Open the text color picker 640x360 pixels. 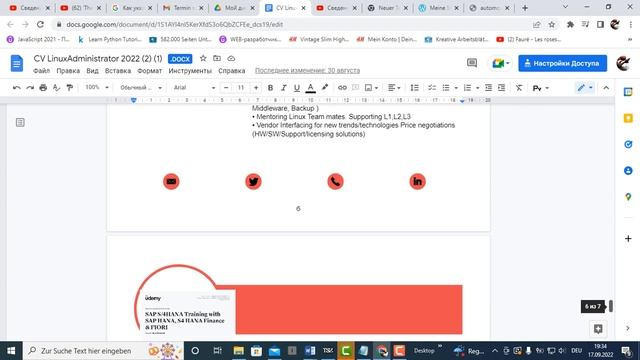click(311, 88)
